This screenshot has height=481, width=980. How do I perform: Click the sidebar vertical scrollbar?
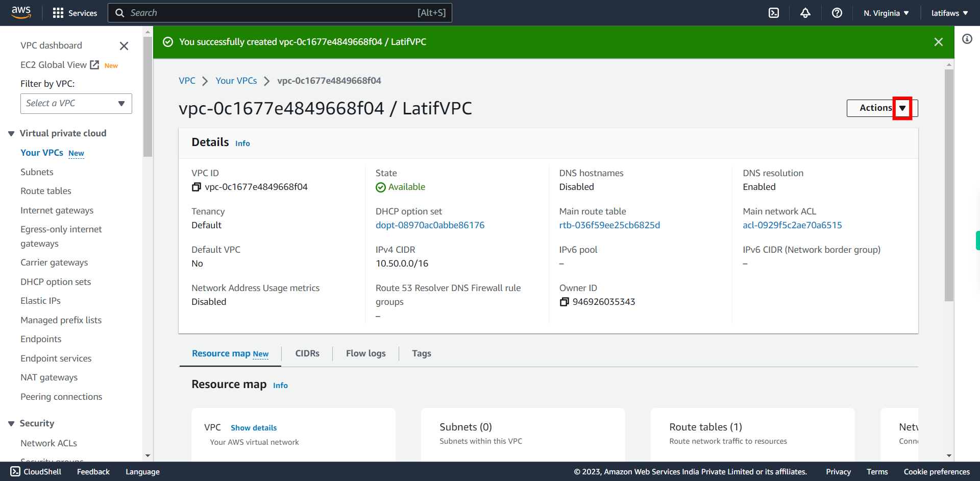(148, 97)
